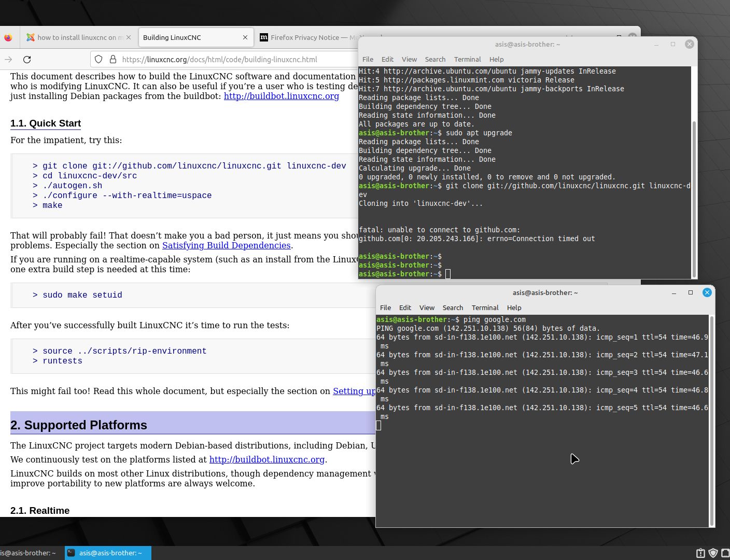Open File menu in lower ping terminal
Screen dimensions: 730x560
385,308
